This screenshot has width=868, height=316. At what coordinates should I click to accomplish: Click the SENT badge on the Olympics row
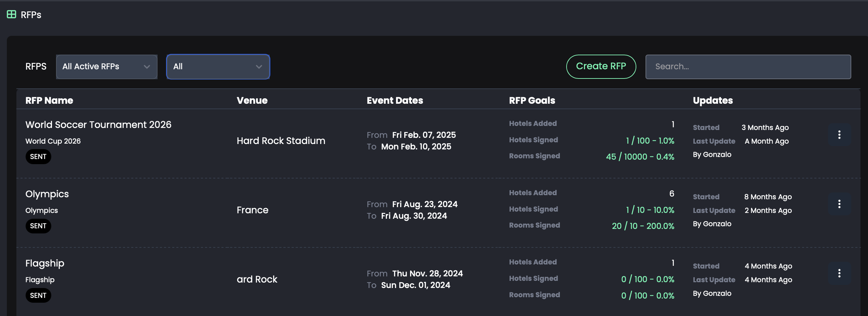(x=38, y=226)
